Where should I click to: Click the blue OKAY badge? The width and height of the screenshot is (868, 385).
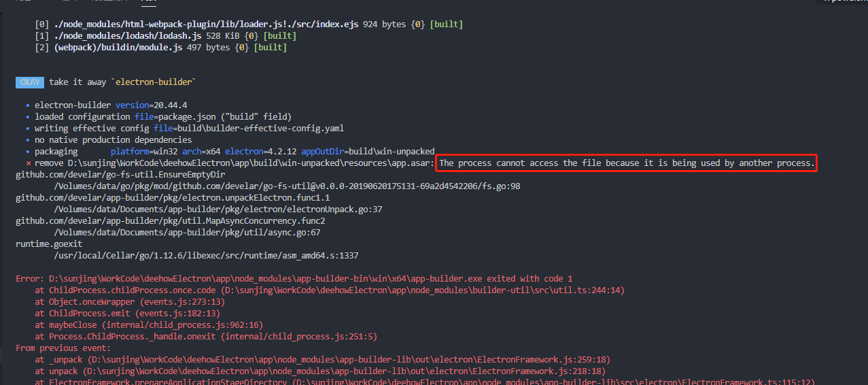click(30, 82)
